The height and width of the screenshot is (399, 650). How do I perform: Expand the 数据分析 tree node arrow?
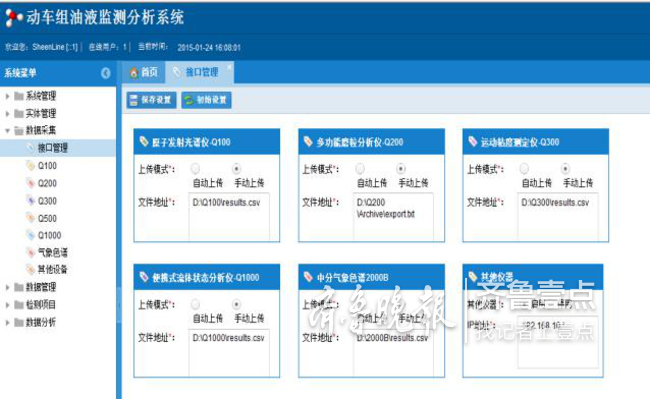pyautogui.click(x=7, y=322)
